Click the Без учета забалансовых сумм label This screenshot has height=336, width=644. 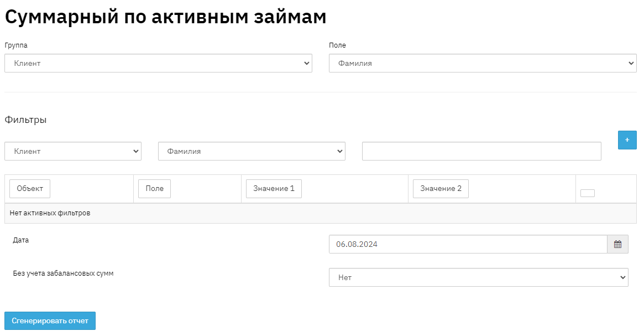pyautogui.click(x=63, y=273)
